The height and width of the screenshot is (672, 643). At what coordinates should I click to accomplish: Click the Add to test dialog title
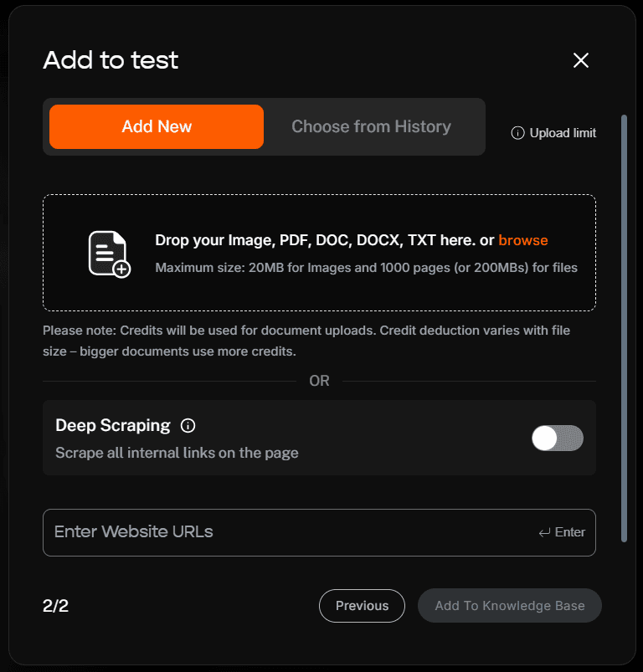[111, 60]
